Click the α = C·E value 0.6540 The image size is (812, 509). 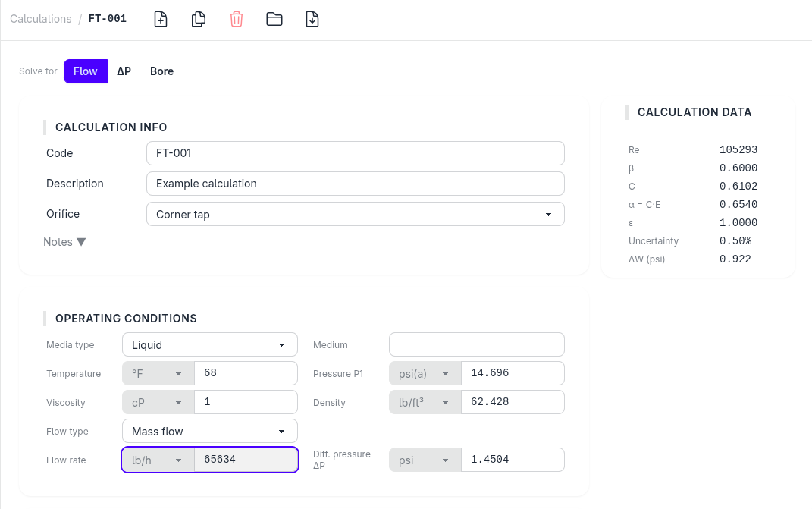pos(738,204)
